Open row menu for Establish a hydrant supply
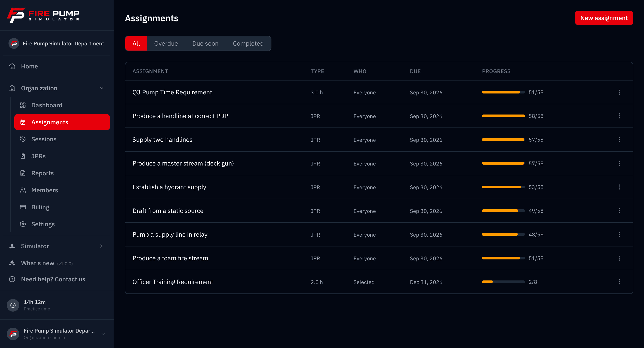This screenshot has height=348, width=644. 619,187
